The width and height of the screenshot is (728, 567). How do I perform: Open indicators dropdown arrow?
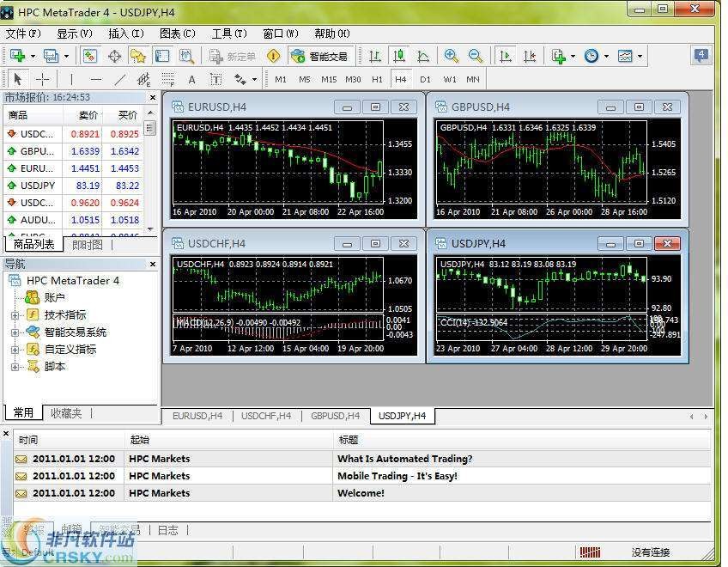click(x=573, y=56)
